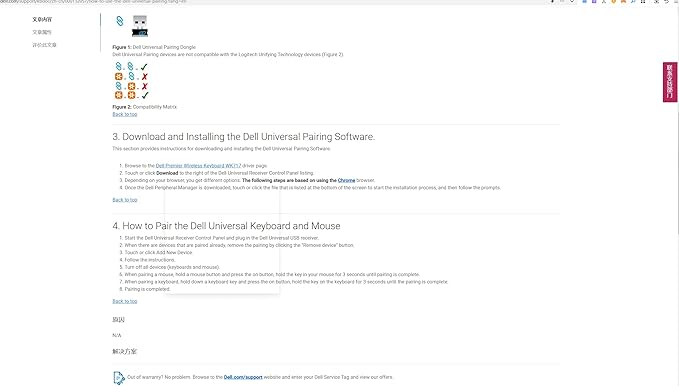Click the 解决方案 heading
Screen dimensions: 679x386
[124, 351]
